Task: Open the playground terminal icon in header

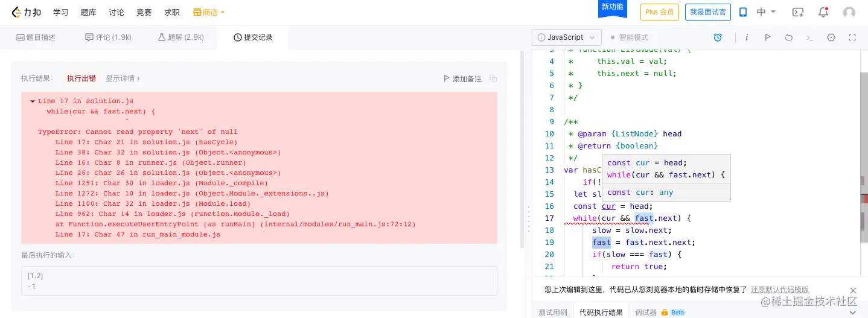Action: point(798,12)
